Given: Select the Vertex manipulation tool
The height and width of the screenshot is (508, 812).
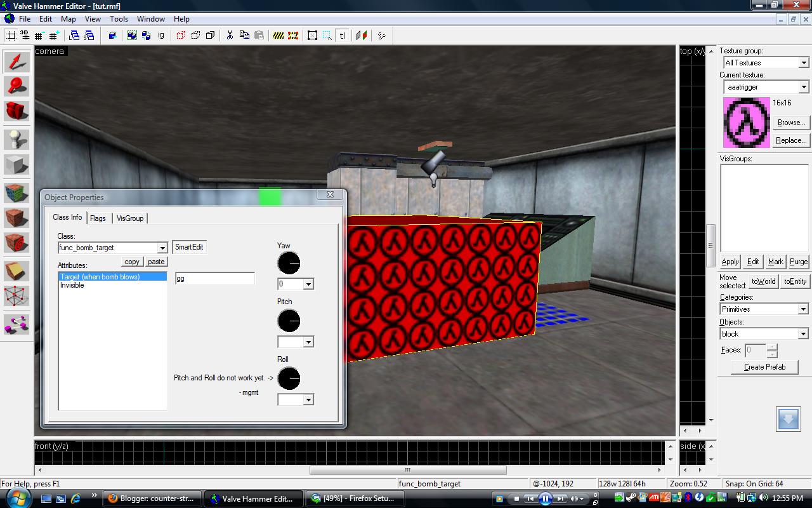Looking at the screenshot, I should [x=17, y=297].
